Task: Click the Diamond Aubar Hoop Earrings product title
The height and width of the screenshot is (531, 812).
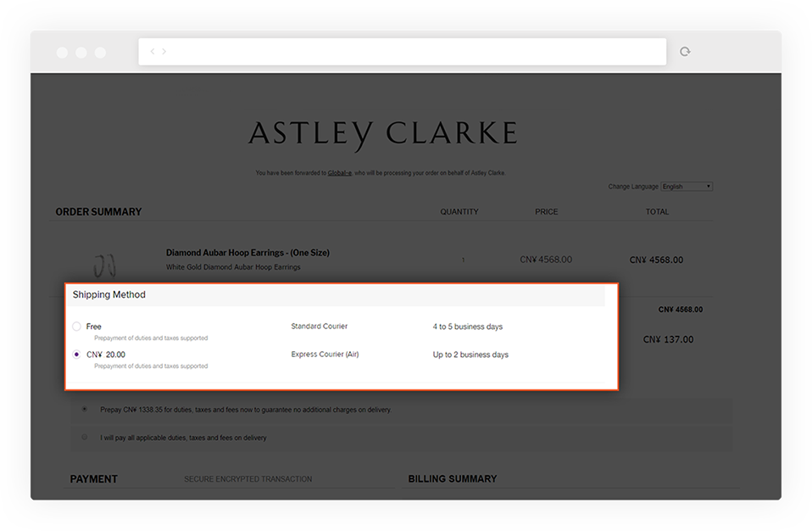Action: pos(247,253)
